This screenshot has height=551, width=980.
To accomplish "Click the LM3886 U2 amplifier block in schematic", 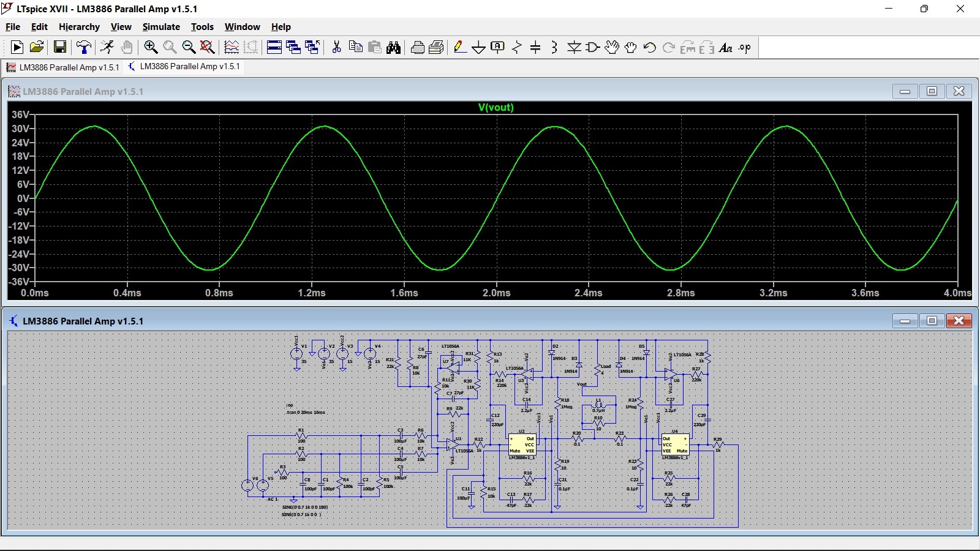I will [x=522, y=445].
